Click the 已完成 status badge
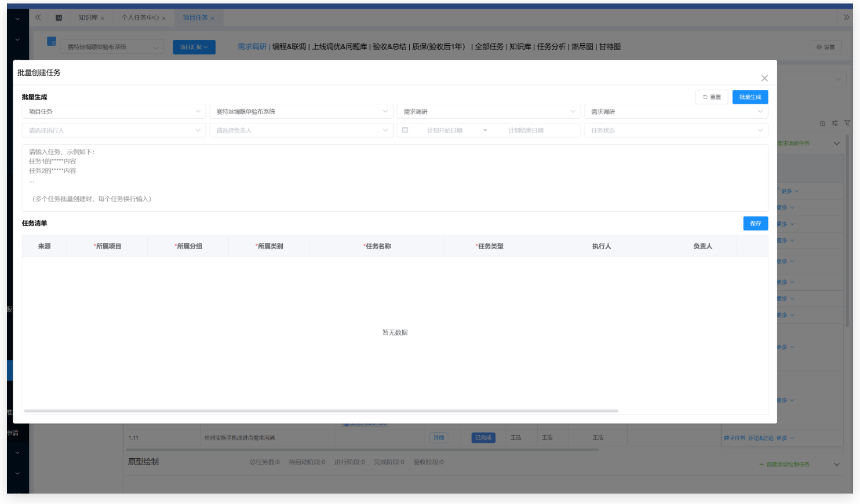The image size is (860, 504). click(483, 438)
